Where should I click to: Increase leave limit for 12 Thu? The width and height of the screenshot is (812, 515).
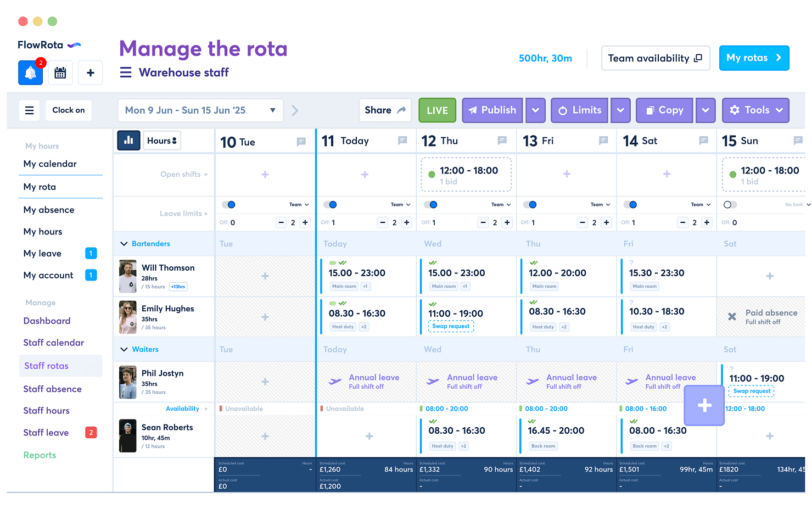coord(507,222)
